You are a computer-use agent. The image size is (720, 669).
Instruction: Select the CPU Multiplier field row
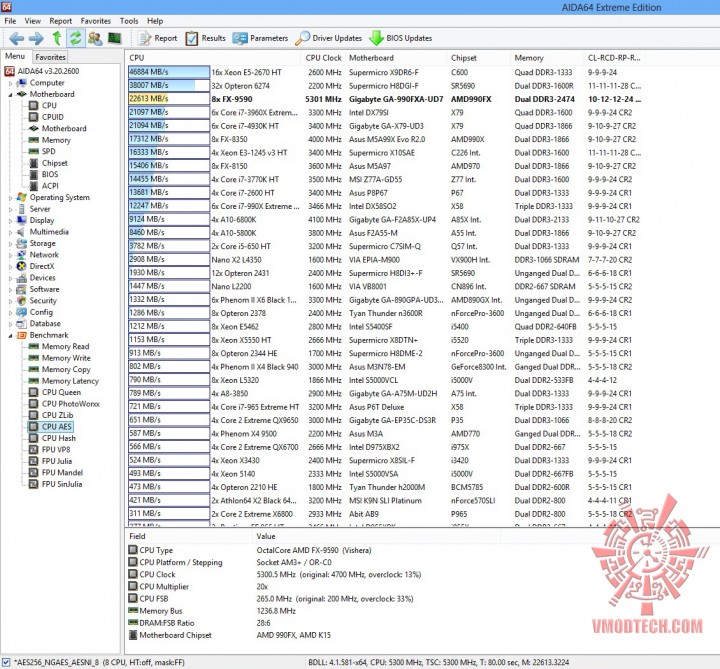[312, 586]
